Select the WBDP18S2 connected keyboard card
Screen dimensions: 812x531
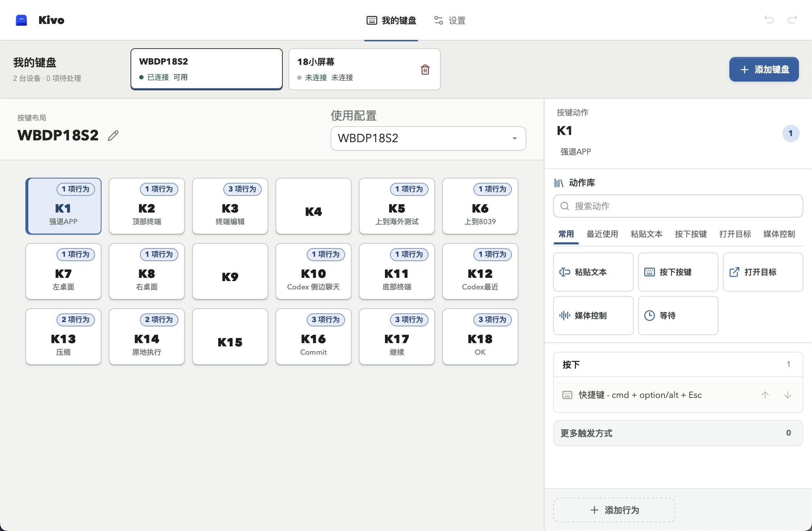(206, 69)
